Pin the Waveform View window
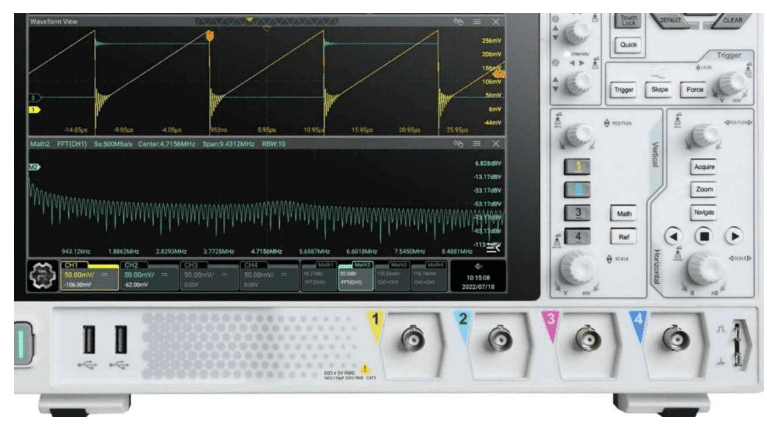This screenshot has width=767, height=427. coord(458,22)
